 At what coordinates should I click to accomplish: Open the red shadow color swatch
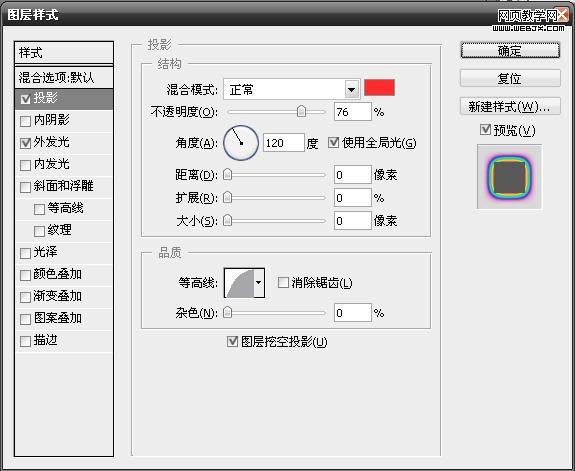[380, 88]
